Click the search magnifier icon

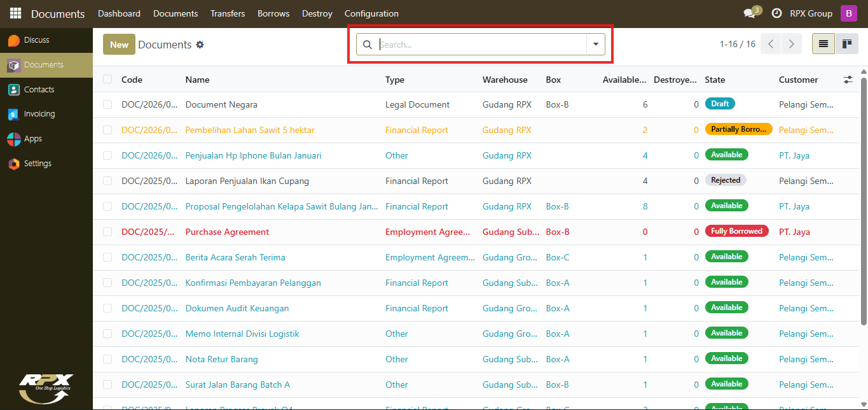pyautogui.click(x=368, y=45)
